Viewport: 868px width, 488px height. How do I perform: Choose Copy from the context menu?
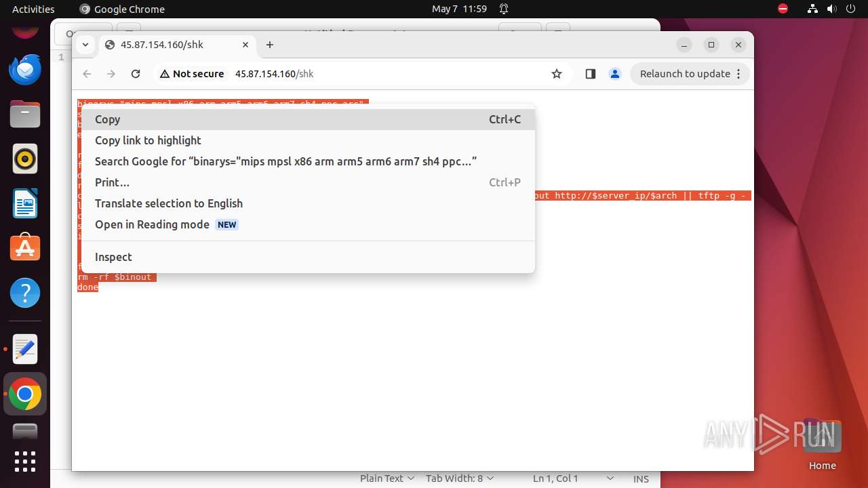307,119
